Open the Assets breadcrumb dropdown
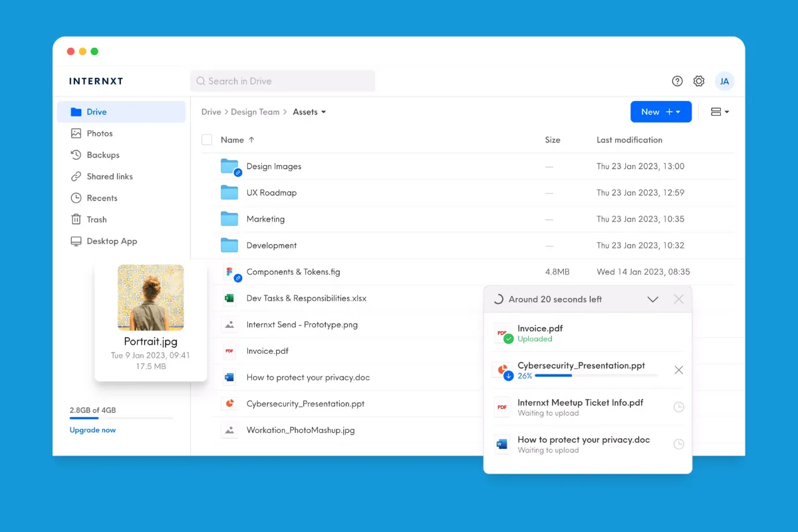Viewport: 798px width, 532px height. click(x=309, y=112)
